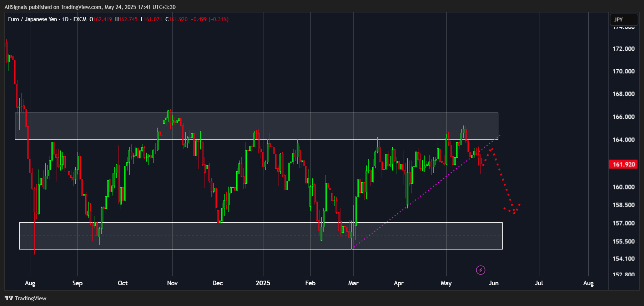Click the Dec label on time axis

click(218, 283)
